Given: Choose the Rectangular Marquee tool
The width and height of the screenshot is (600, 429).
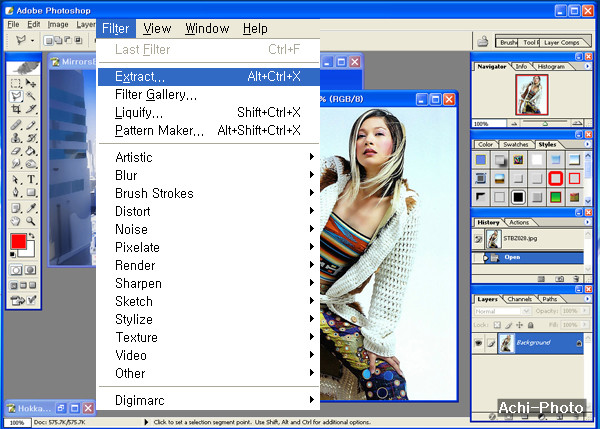Looking at the screenshot, I should point(17,84).
